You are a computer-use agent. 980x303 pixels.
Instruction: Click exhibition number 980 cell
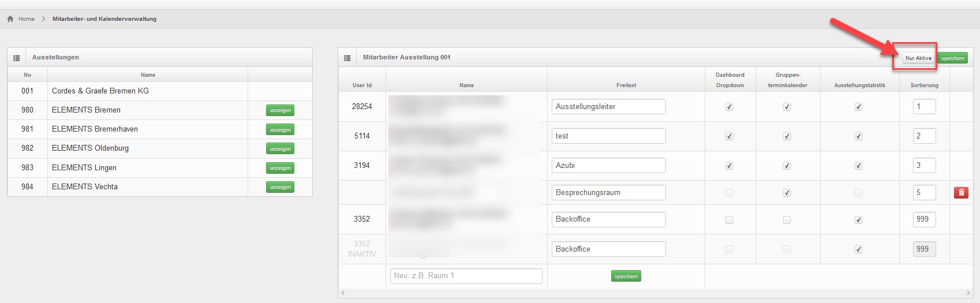pos(28,110)
